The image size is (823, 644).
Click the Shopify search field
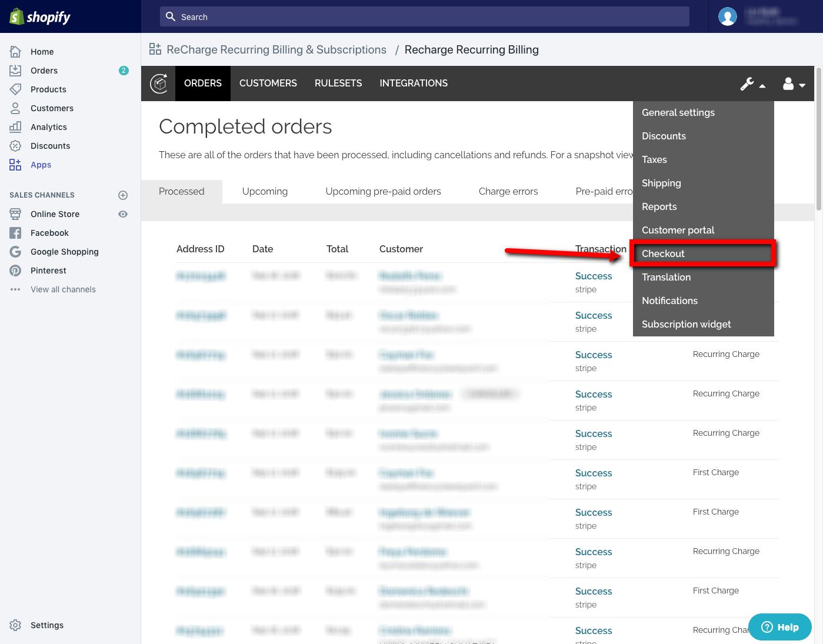pyautogui.click(x=424, y=17)
